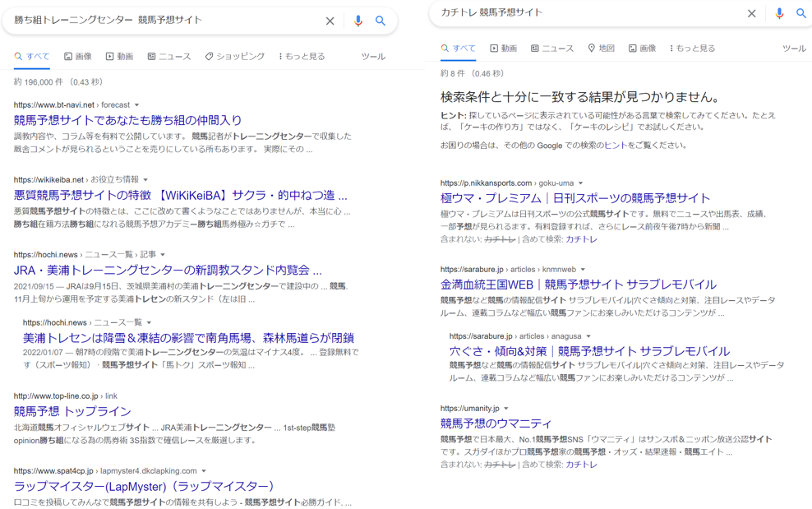Expand the arrow next to wikikeiba.net › お役立ち情報
The width and height of the screenshot is (812, 509).
point(145,180)
